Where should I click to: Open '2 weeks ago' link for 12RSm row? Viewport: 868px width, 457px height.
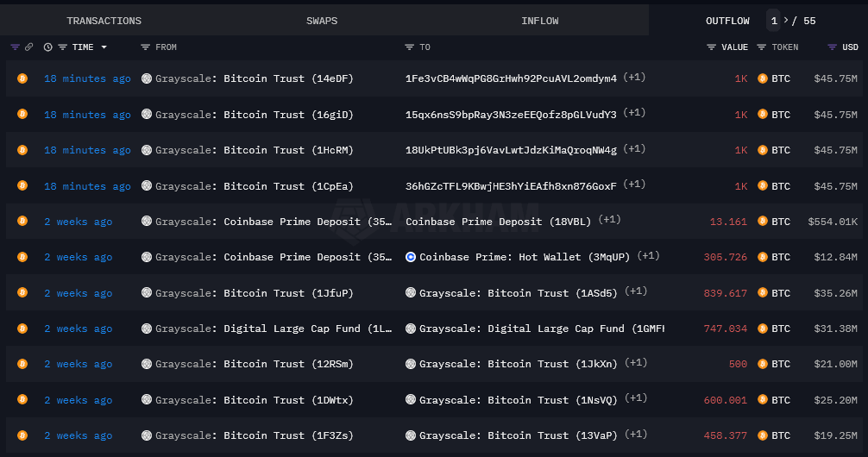pos(78,364)
